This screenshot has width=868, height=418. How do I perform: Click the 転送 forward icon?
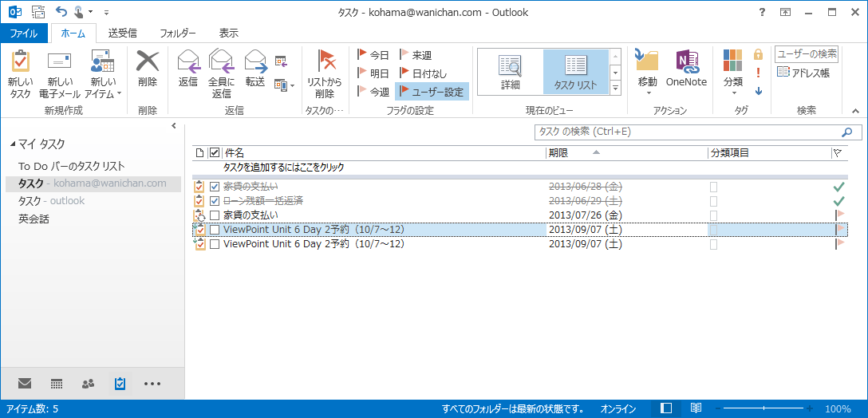255,61
